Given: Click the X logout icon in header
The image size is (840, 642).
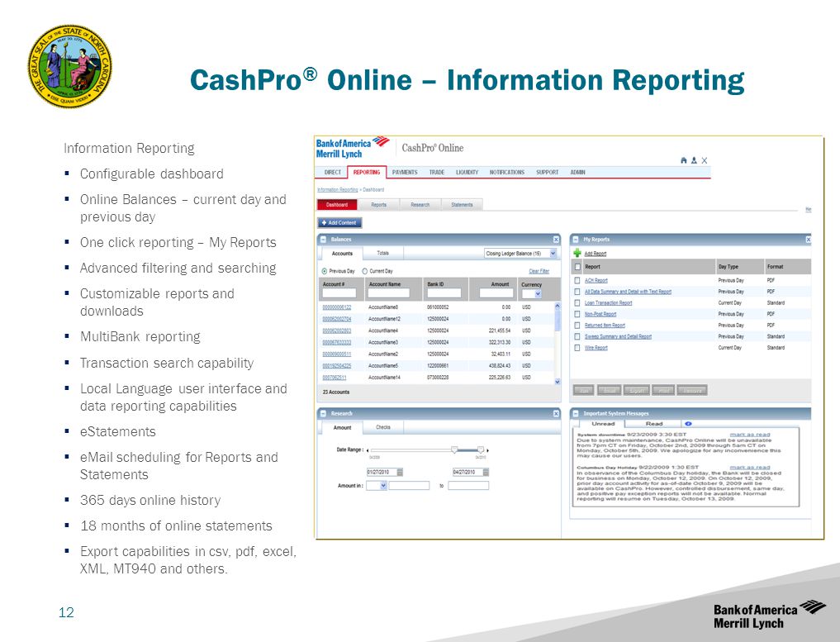Looking at the screenshot, I should [x=705, y=160].
